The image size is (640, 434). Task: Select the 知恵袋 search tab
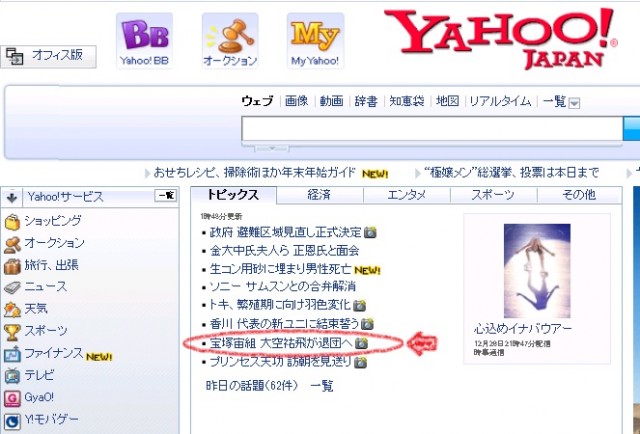coord(407,101)
